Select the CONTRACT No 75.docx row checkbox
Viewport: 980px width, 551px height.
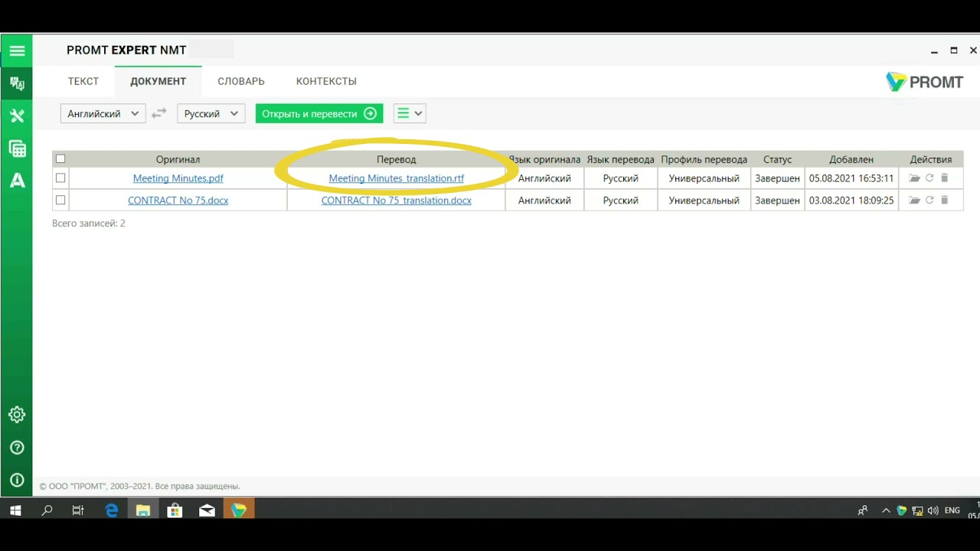[60, 200]
